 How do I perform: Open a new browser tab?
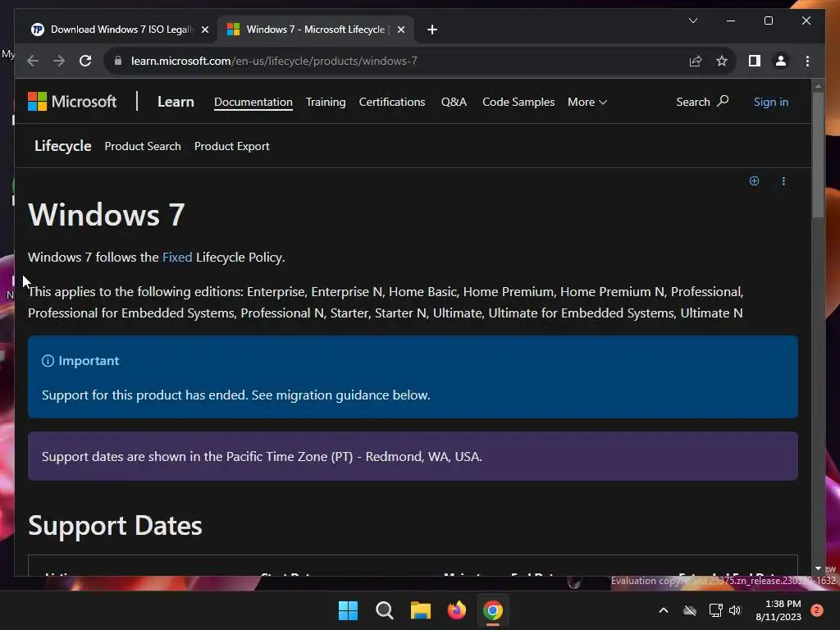coord(432,30)
